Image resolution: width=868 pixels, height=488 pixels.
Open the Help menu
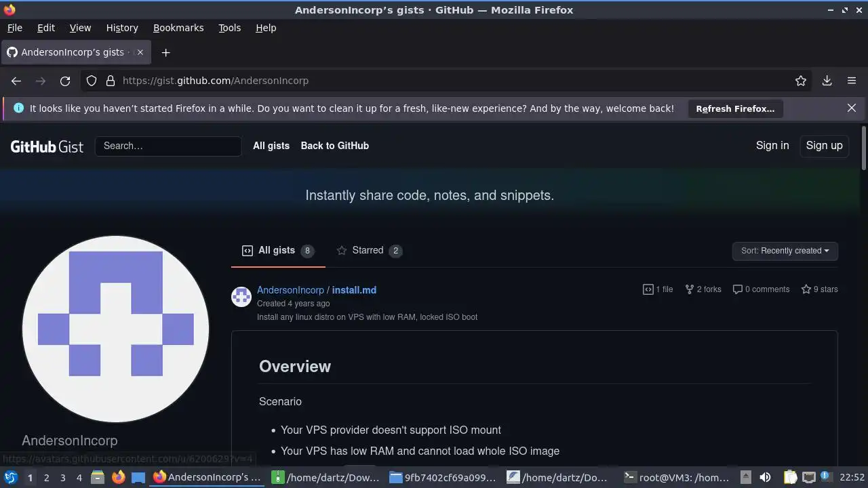click(266, 28)
